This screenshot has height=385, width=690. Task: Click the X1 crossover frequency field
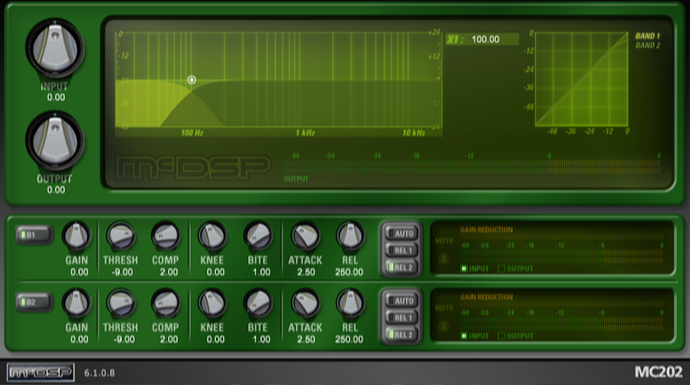coord(482,39)
